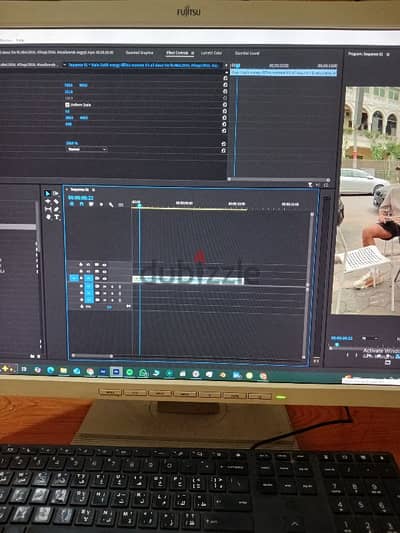Switch to Essential Sound tab
The width and height of the screenshot is (400, 533).
click(x=247, y=53)
